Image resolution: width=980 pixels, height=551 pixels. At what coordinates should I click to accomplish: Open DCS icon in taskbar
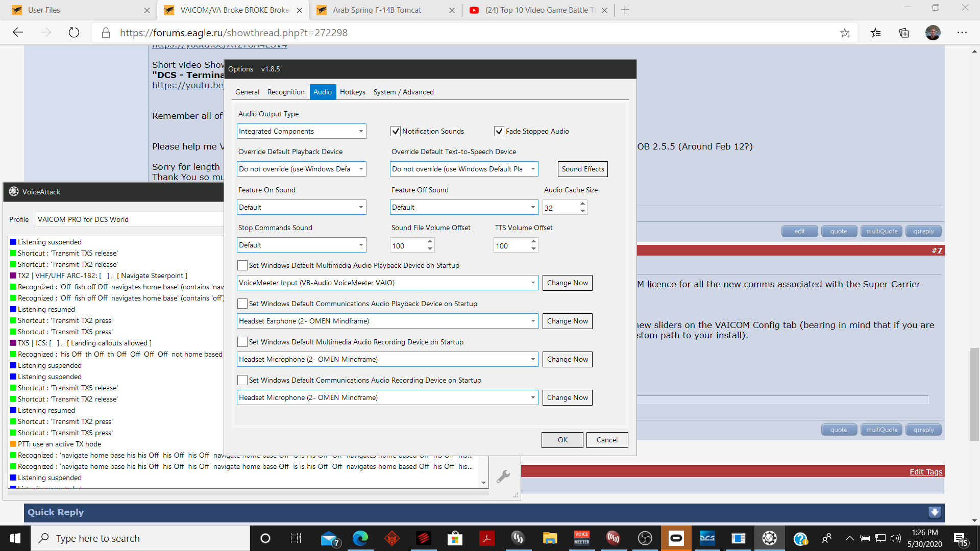(707, 538)
